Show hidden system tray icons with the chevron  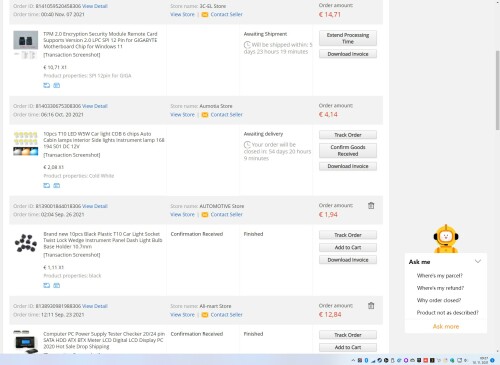coord(353,360)
